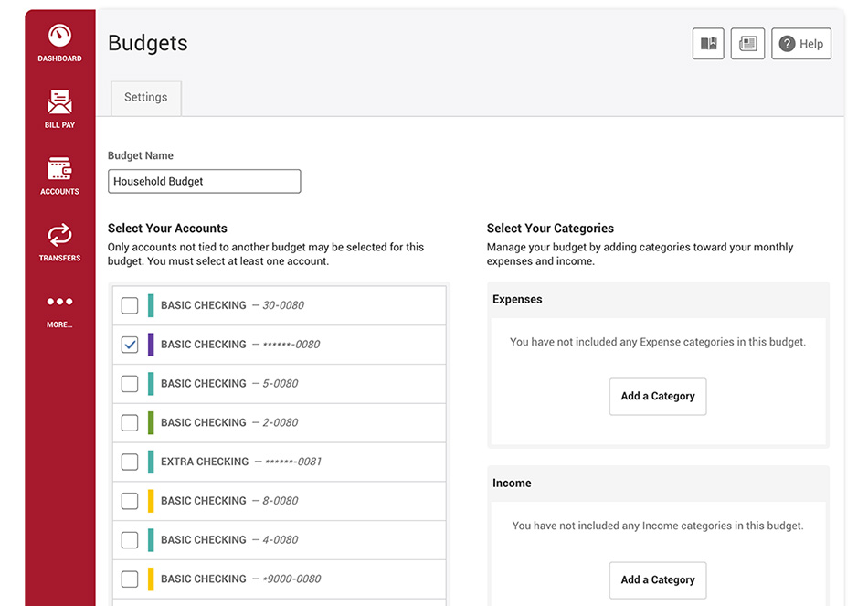Tick the Extra Checking ******-0081 checkbox
Viewport: 868px width, 606px height.
(x=130, y=462)
